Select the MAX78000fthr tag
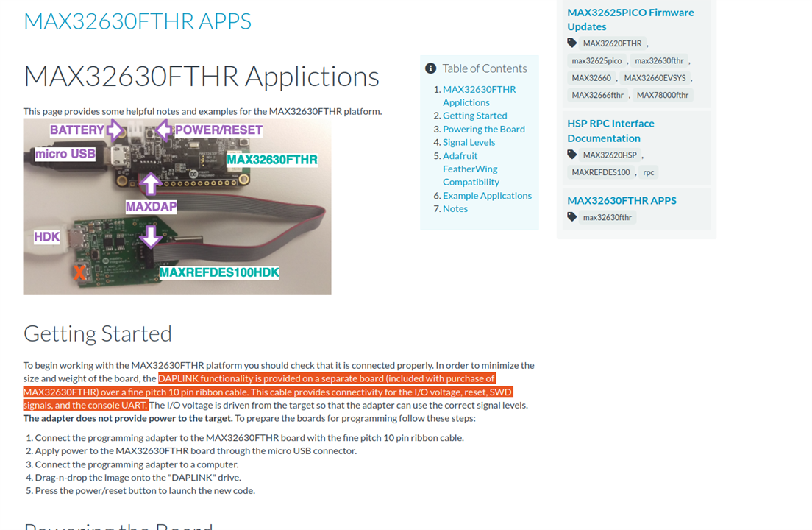 [x=663, y=95]
